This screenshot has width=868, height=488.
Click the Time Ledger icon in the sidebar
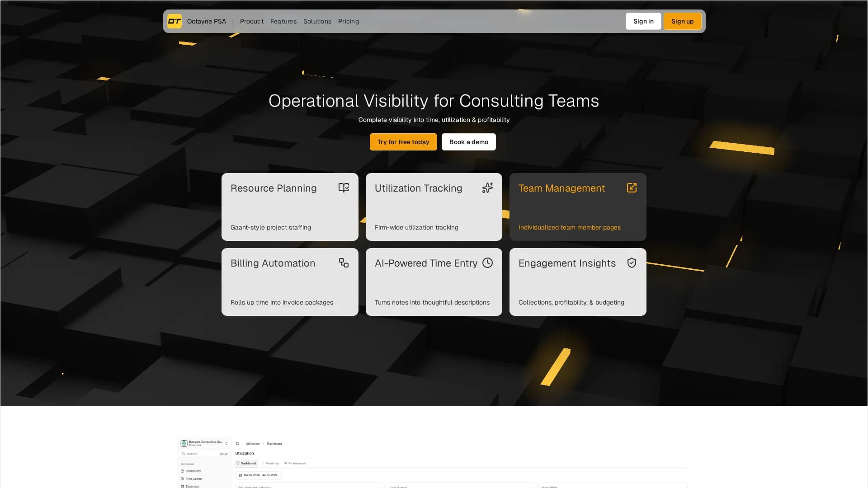coord(182,479)
